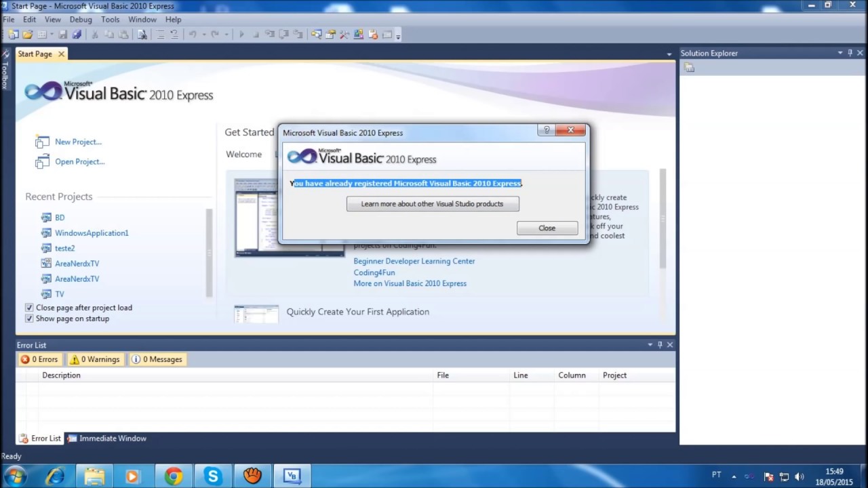
Task: Click the New Project toolbar icon
Action: 13,35
